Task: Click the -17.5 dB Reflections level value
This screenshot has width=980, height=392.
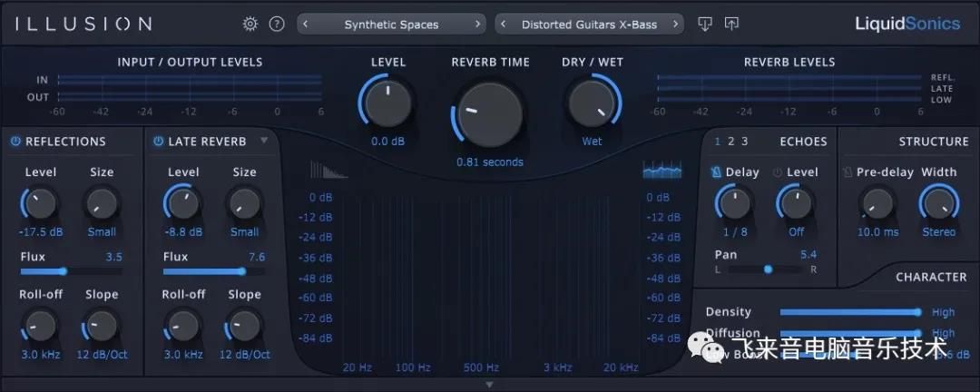Action: [41, 232]
